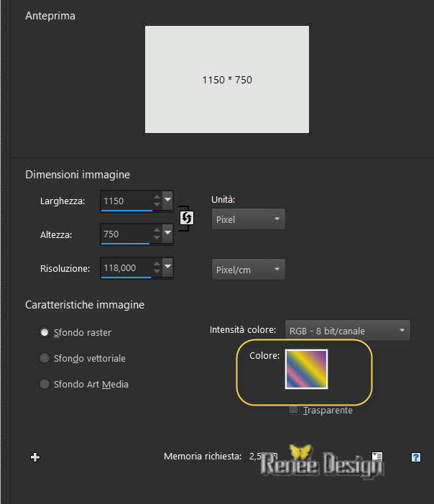Viewport: 434px width, 504px height.
Task: Toggle the aspect ratio lock icon
Action: (186, 218)
